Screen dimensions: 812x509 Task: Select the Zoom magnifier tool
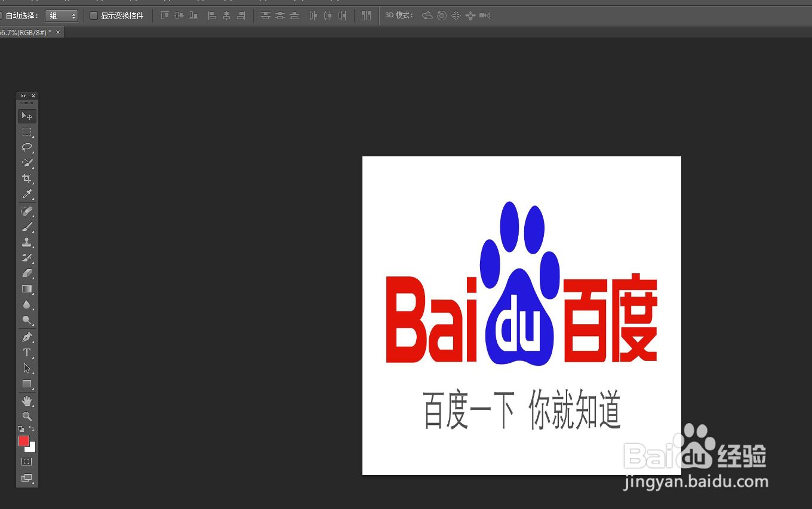point(27,417)
